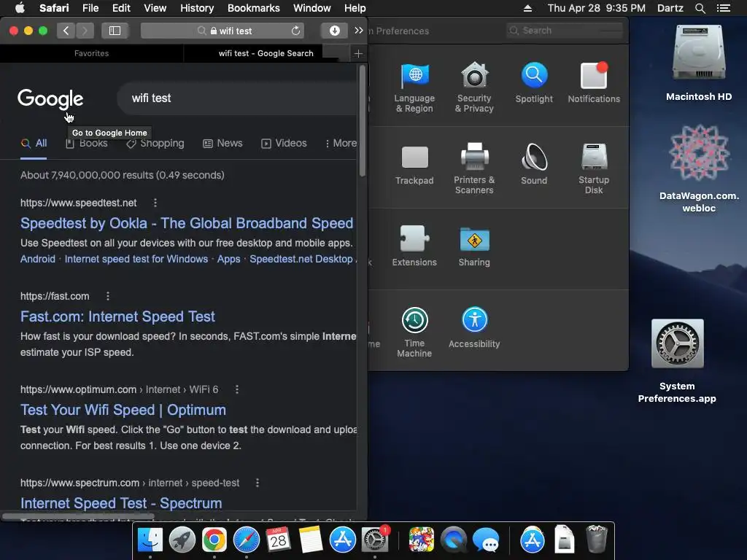Open Sharing preferences
The width and height of the screenshot is (747, 560).
click(x=474, y=247)
